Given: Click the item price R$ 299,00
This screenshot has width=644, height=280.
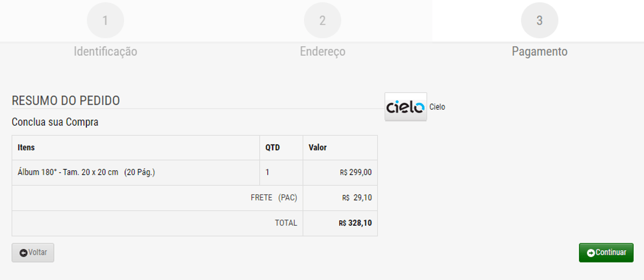Looking at the screenshot, I should [356, 173].
